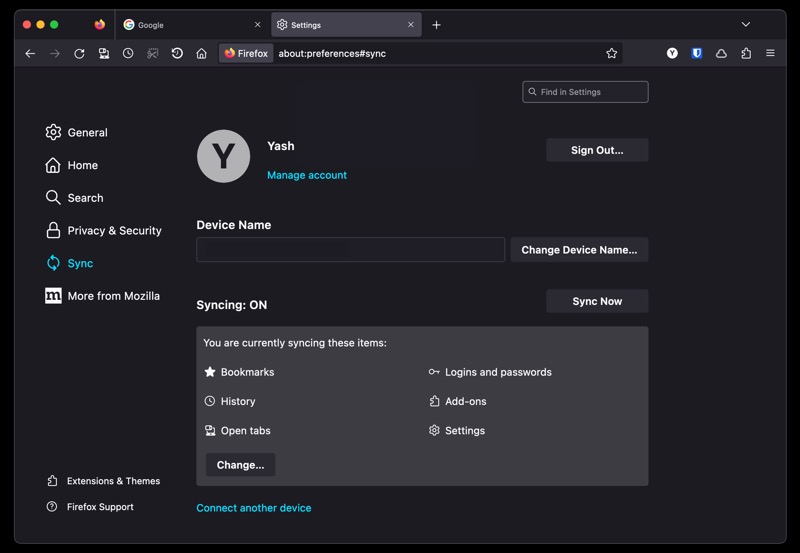Open the Firefox account Y avatar icon
The image size is (800, 553).
672,53
